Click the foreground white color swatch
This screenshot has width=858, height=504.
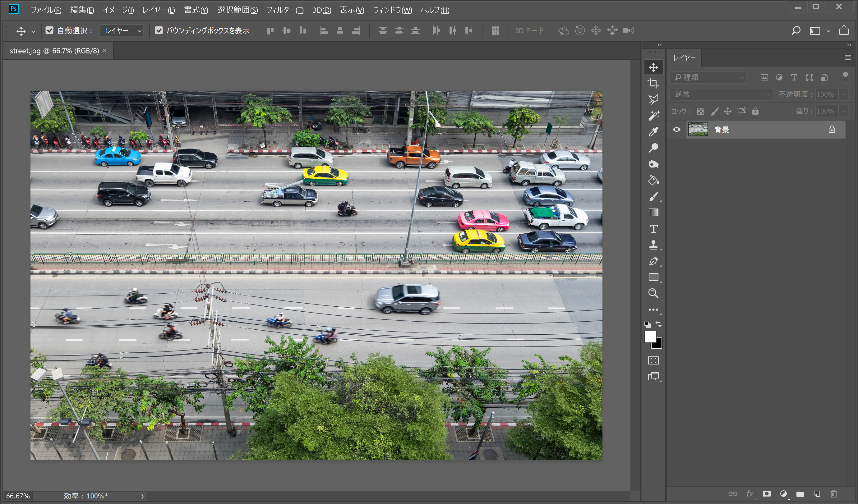click(650, 337)
